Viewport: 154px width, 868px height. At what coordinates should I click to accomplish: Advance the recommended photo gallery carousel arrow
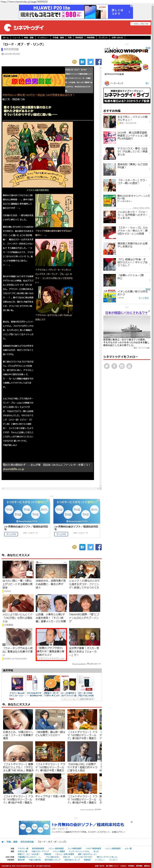99,757
